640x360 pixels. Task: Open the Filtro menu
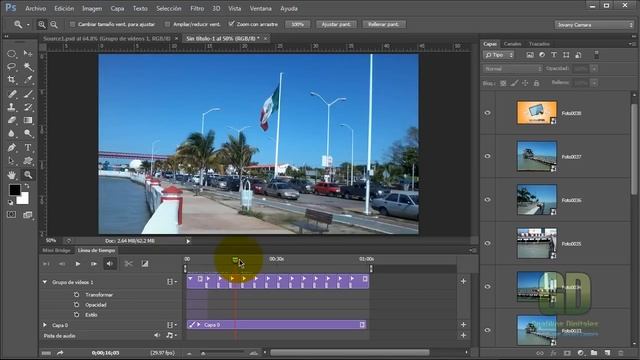[x=197, y=8]
